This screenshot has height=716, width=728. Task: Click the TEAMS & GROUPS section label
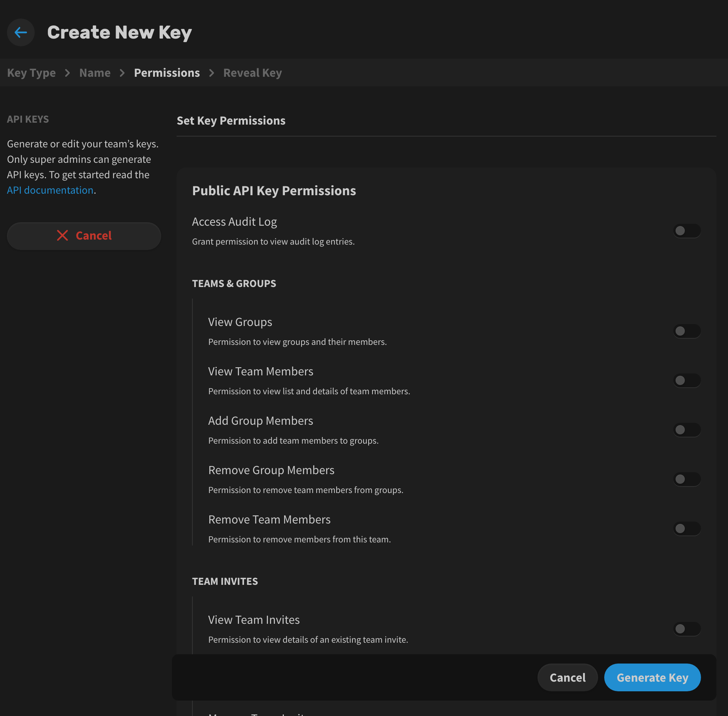234,284
